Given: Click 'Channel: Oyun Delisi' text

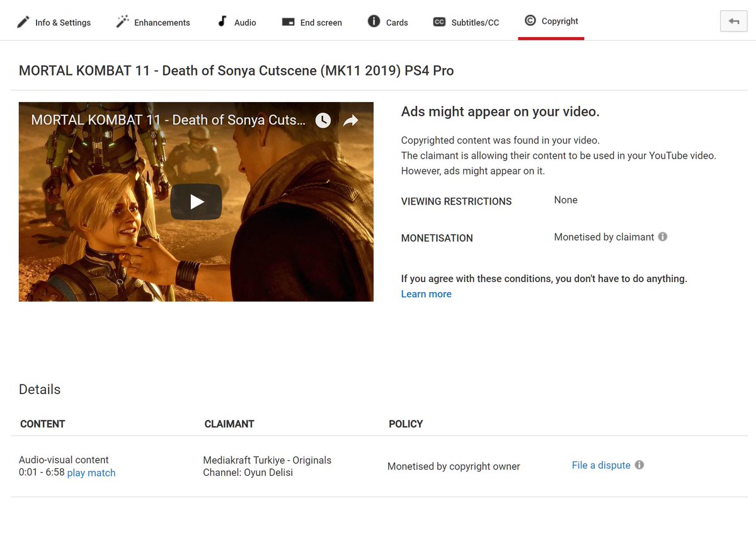Looking at the screenshot, I should coord(248,473).
